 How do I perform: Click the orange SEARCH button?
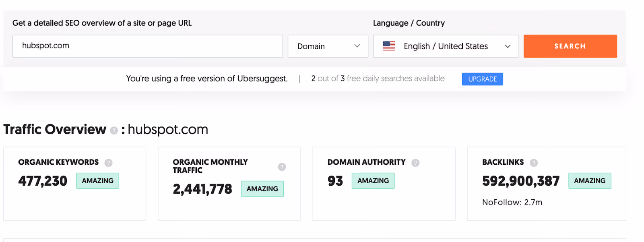pos(570,46)
